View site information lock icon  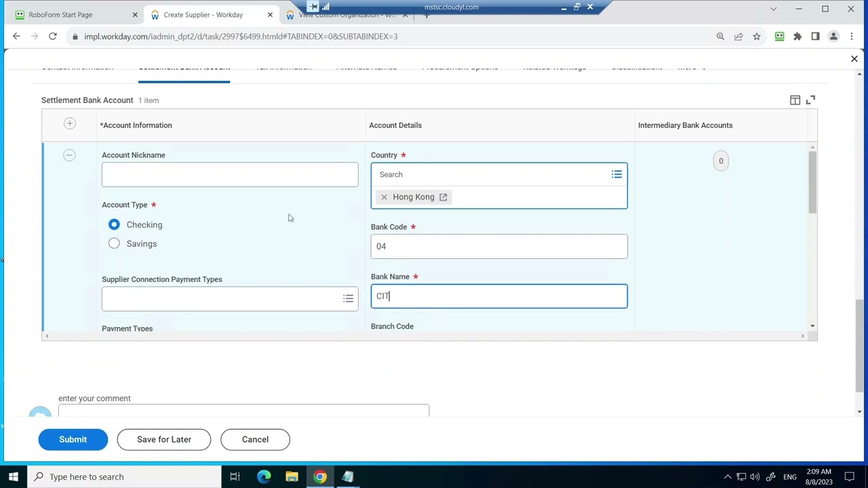coord(75,37)
